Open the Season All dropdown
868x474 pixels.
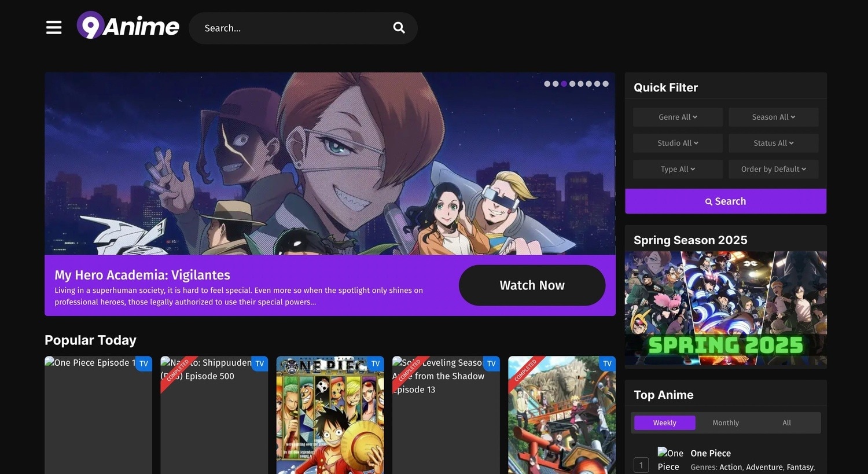774,117
